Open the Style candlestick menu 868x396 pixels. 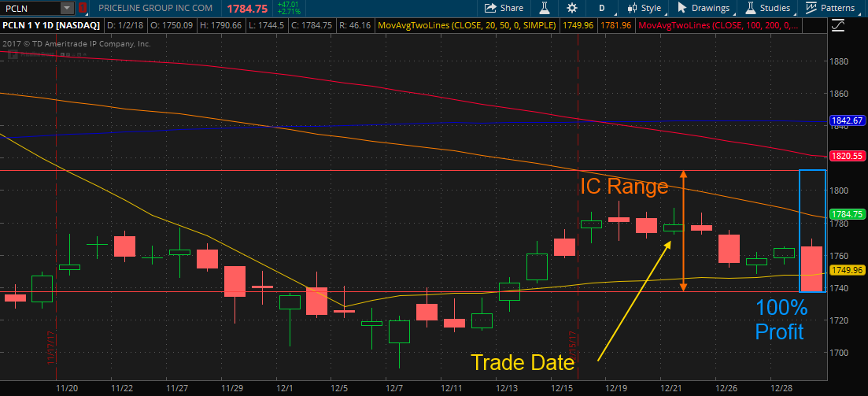645,8
